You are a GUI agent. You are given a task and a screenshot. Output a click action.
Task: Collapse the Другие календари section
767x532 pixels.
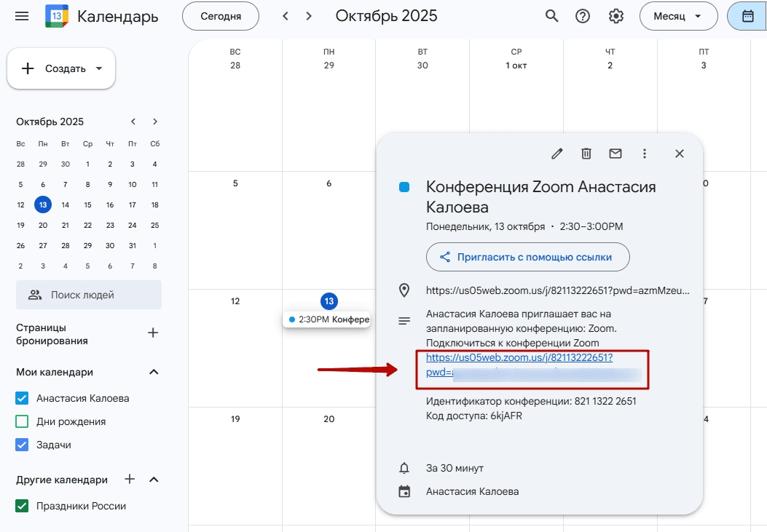[154, 480]
